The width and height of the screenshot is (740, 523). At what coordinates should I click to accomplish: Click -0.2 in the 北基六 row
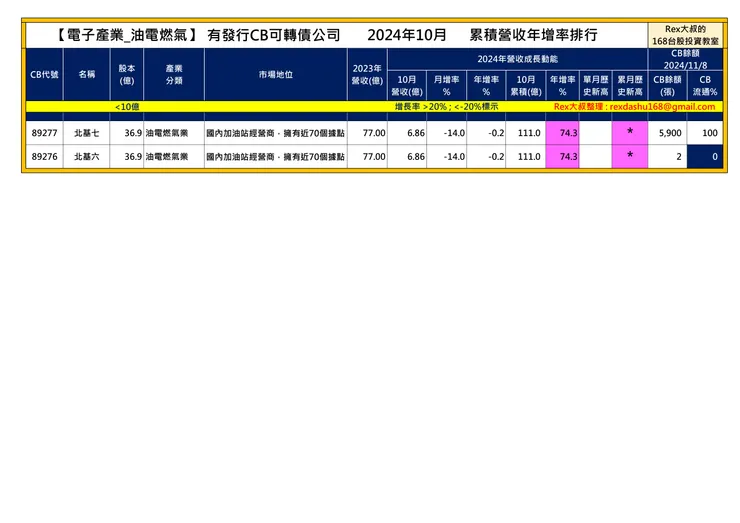pyautogui.click(x=496, y=157)
